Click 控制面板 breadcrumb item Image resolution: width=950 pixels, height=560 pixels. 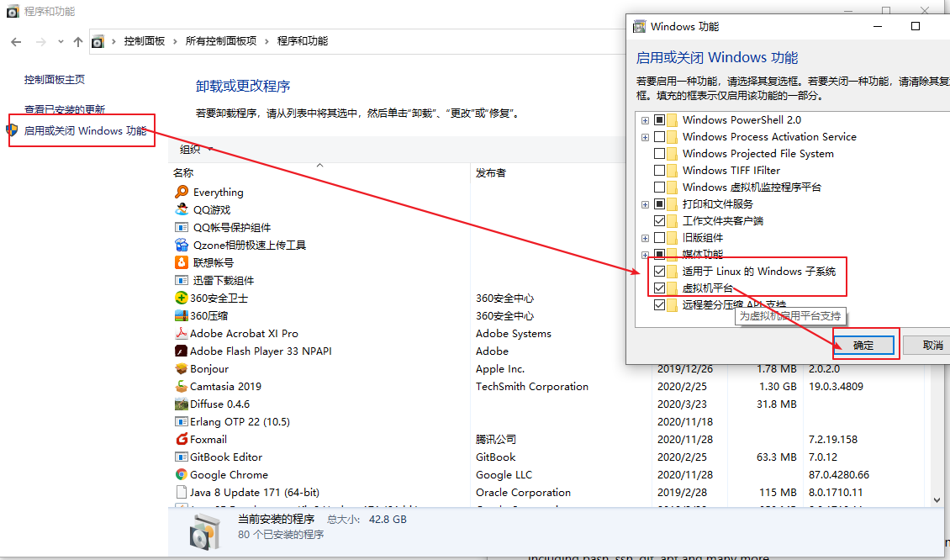145,41
